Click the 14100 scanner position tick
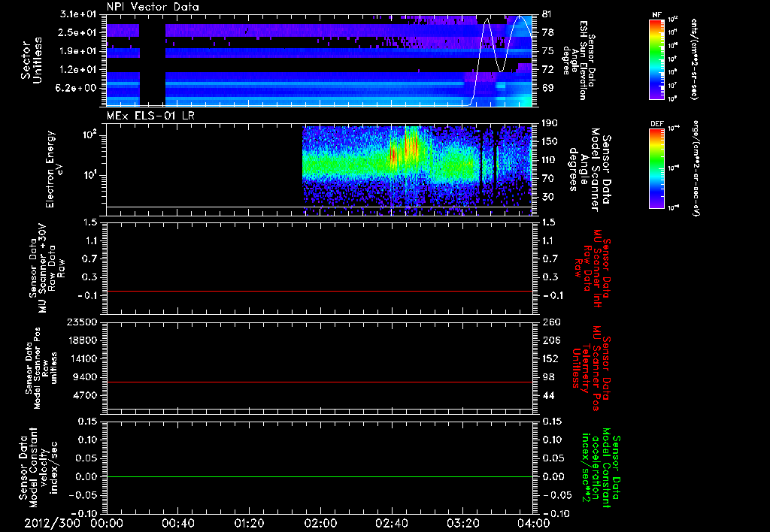This screenshot has width=770, height=532. [x=82, y=358]
